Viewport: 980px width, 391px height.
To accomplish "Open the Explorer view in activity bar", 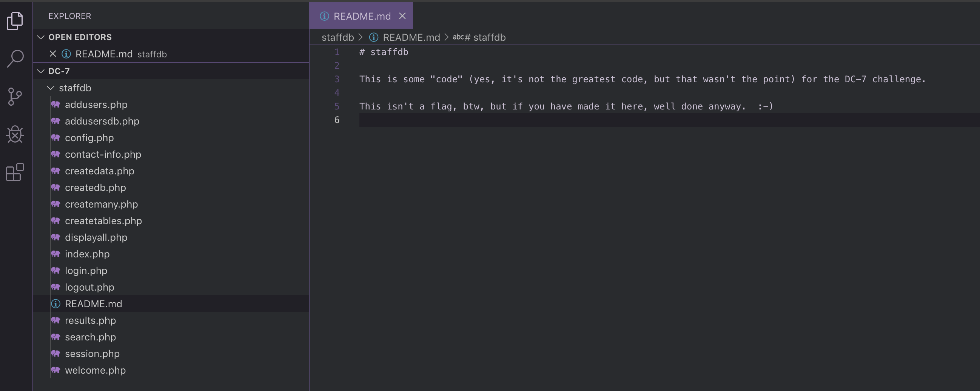I will point(15,20).
